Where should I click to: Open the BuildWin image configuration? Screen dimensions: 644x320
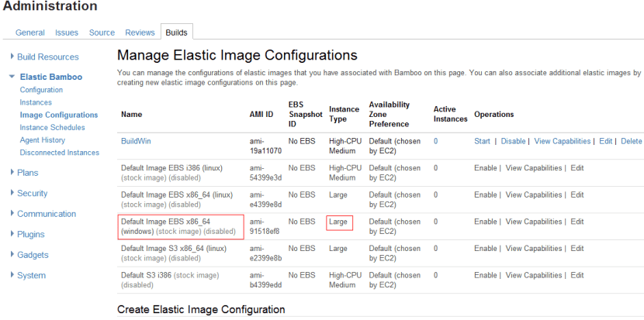click(137, 141)
